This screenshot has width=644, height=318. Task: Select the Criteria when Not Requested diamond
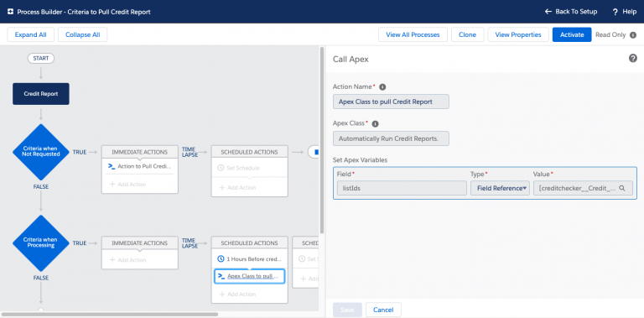[40, 152]
